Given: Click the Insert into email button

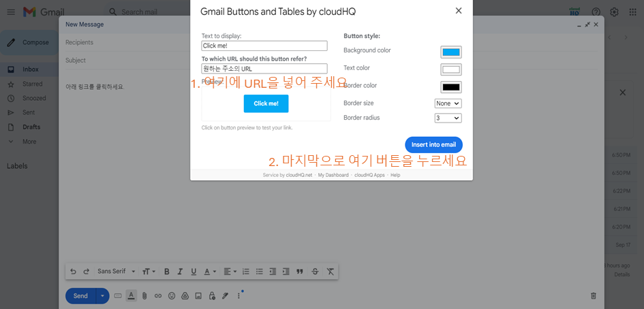Looking at the screenshot, I should pyautogui.click(x=433, y=145).
